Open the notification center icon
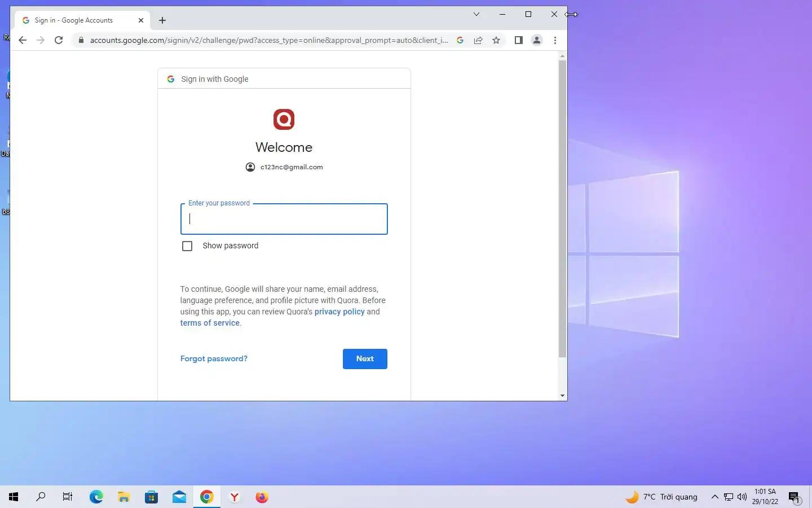This screenshot has width=812, height=508. (x=794, y=497)
